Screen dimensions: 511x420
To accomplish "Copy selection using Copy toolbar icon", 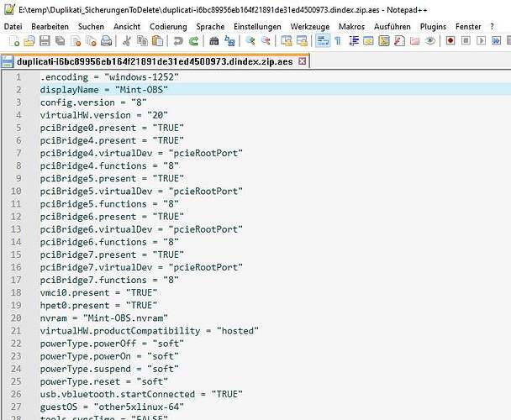I will [142, 41].
